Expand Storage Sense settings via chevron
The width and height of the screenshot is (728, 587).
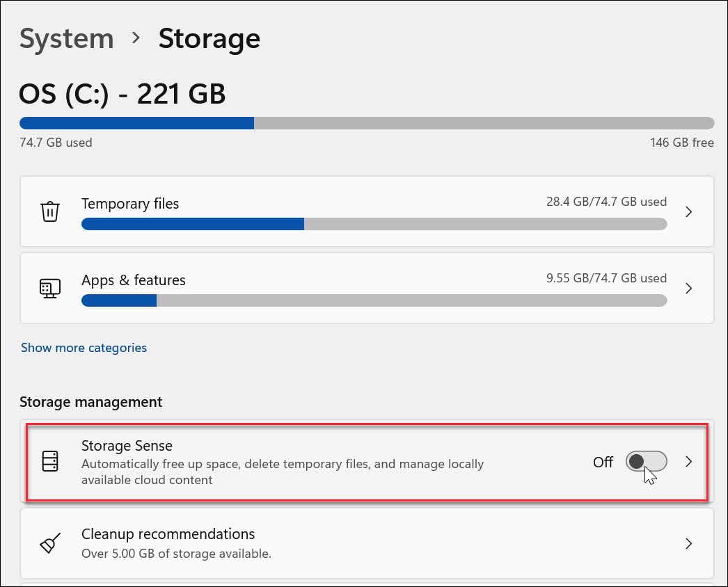tap(688, 461)
